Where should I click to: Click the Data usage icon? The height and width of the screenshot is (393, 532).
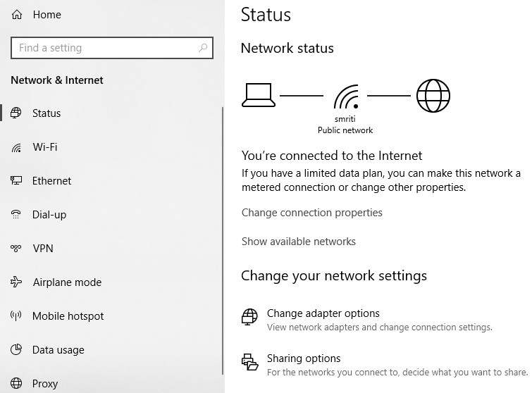click(17, 350)
